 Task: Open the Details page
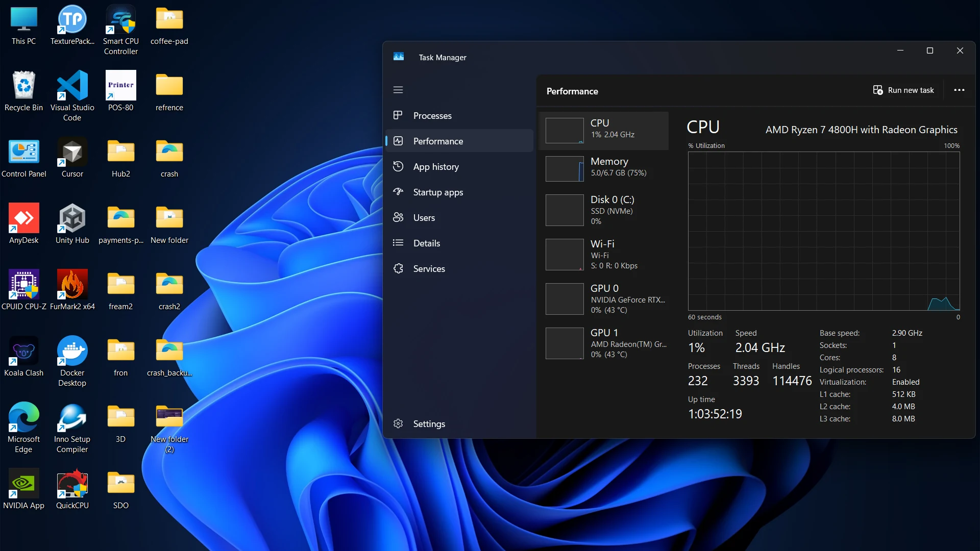click(459, 243)
